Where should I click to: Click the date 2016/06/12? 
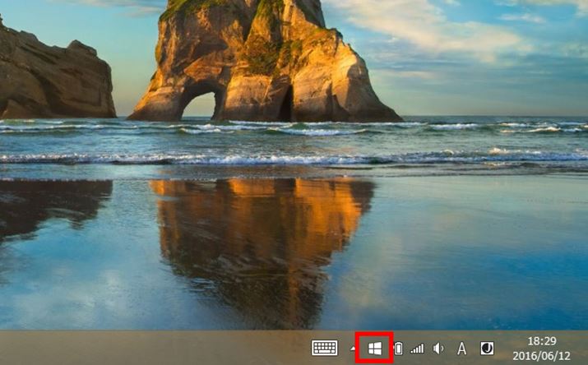pyautogui.click(x=541, y=356)
